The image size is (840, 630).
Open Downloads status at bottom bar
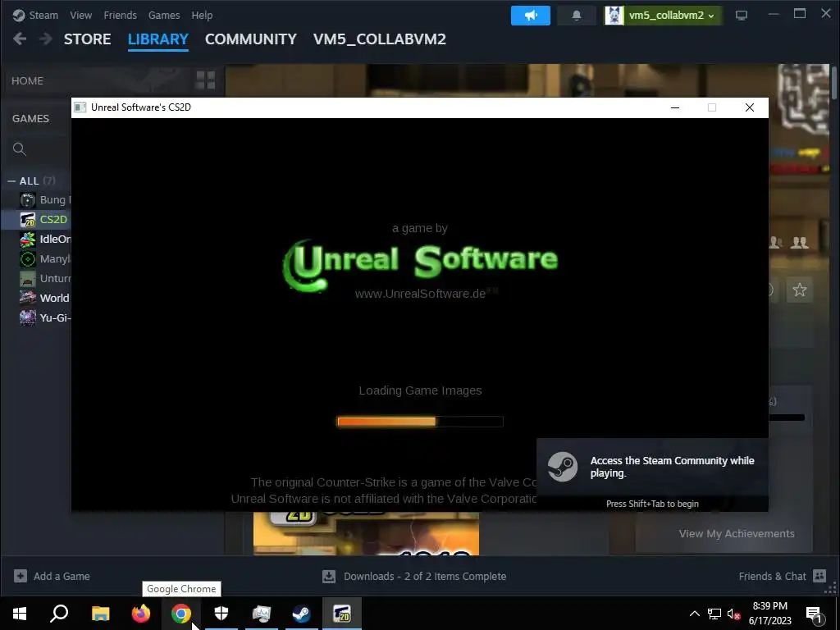[x=414, y=576]
